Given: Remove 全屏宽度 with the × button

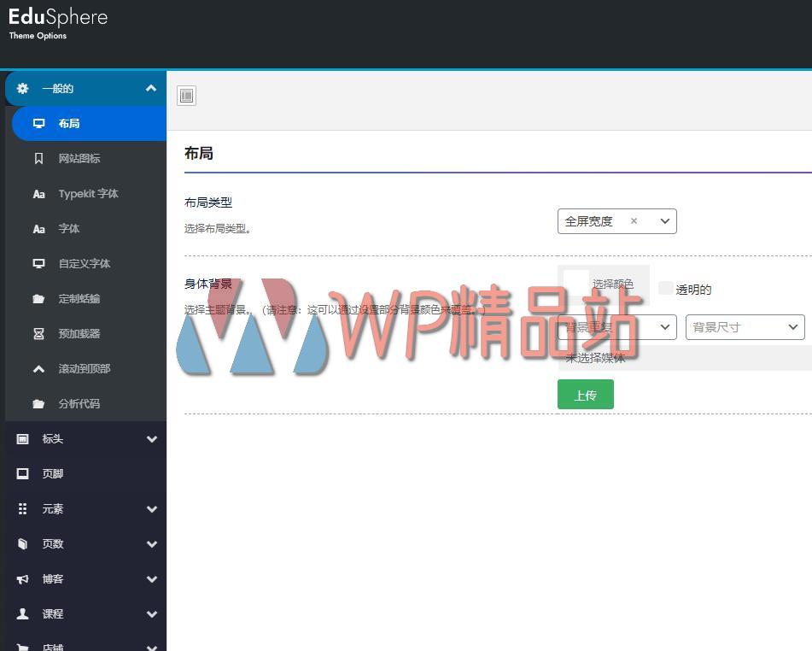Looking at the screenshot, I should click(634, 220).
